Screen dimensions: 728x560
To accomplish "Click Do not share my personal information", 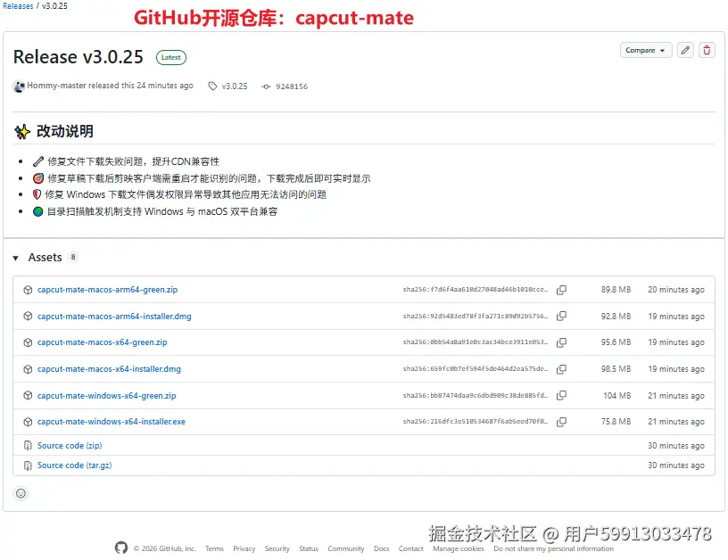I will click(553, 549).
